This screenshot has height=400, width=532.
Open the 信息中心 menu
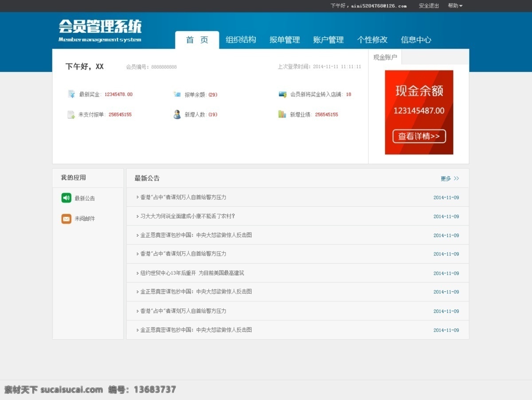416,39
